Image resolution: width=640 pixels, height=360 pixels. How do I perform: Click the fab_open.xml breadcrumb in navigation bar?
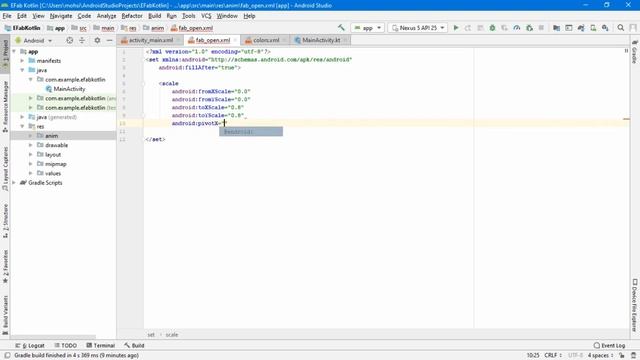click(x=192, y=28)
